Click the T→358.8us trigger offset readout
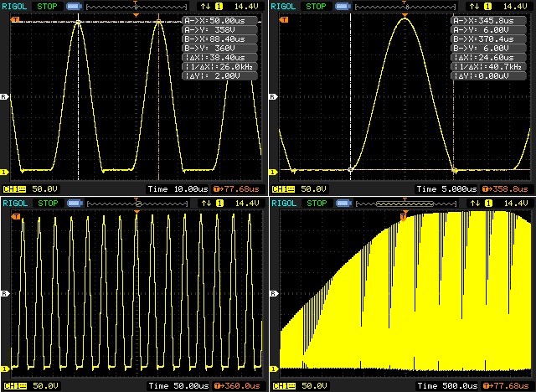 pos(508,189)
